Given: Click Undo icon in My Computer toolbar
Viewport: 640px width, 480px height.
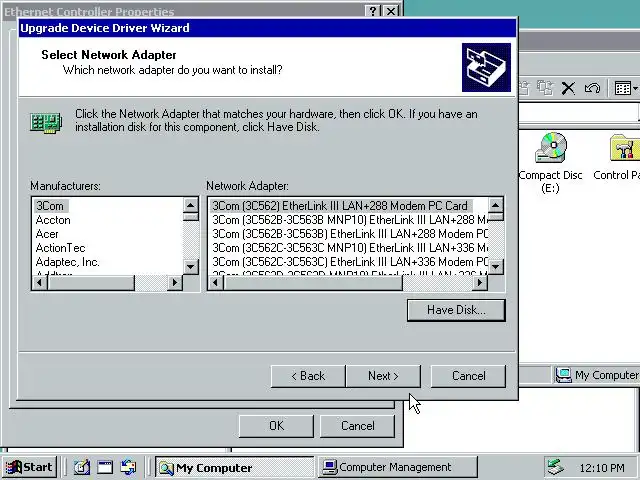Looking at the screenshot, I should point(592,88).
